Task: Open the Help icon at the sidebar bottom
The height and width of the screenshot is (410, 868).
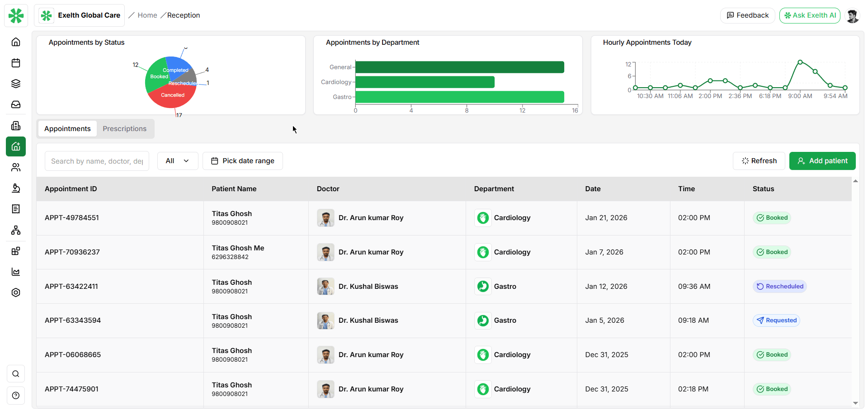Action: 16,396
